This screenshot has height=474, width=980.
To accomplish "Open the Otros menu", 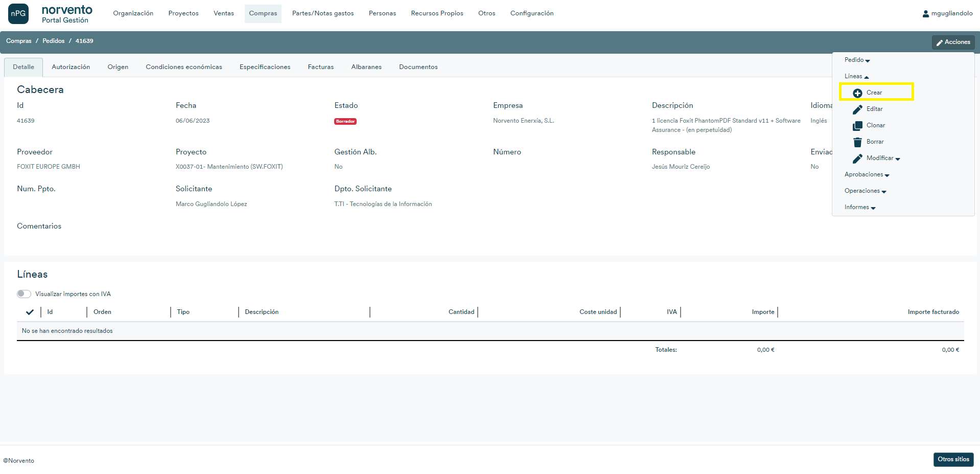I will tap(487, 13).
